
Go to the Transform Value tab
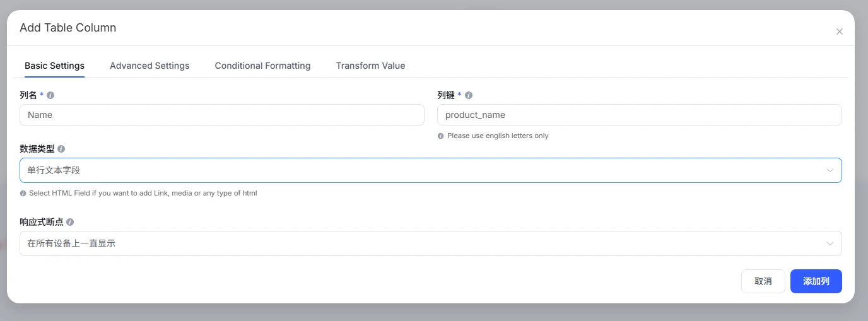(x=370, y=66)
